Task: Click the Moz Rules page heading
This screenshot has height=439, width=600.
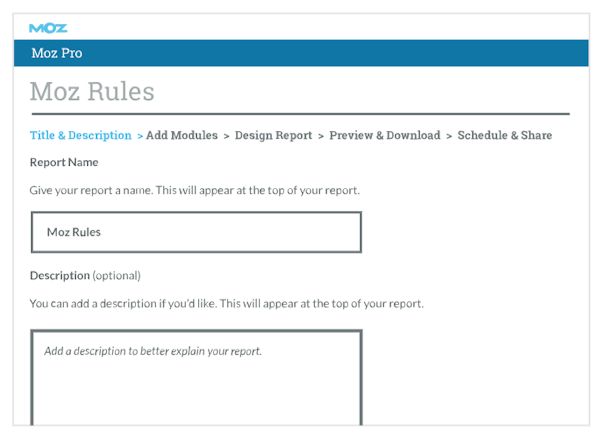Action: click(x=92, y=93)
